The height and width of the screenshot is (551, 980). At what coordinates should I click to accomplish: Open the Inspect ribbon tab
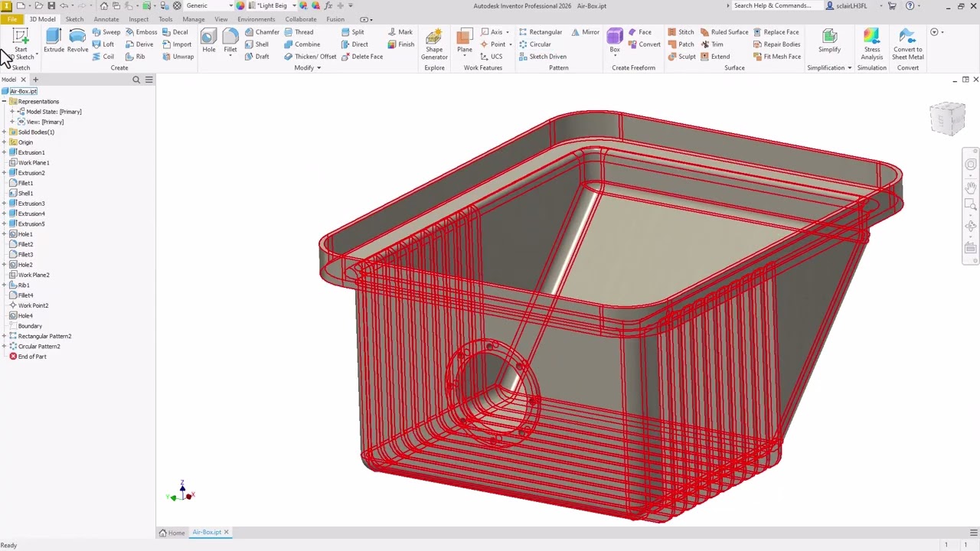click(x=139, y=19)
